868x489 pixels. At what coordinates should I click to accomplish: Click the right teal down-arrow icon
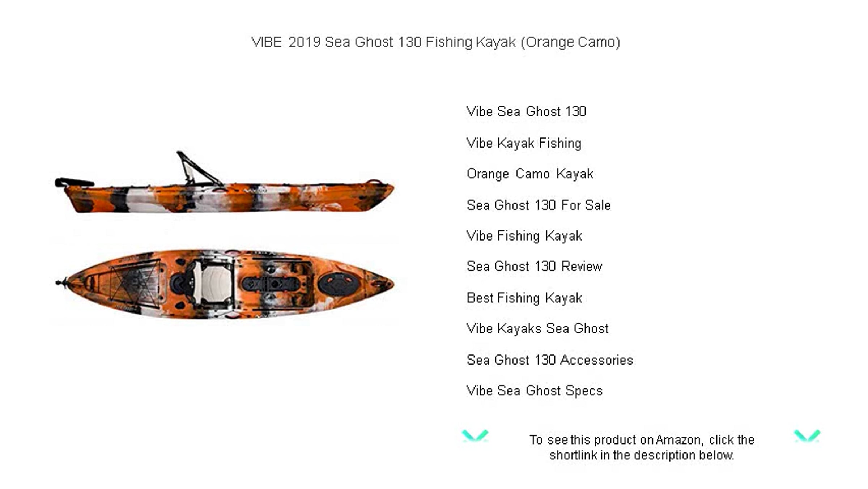coord(807,435)
